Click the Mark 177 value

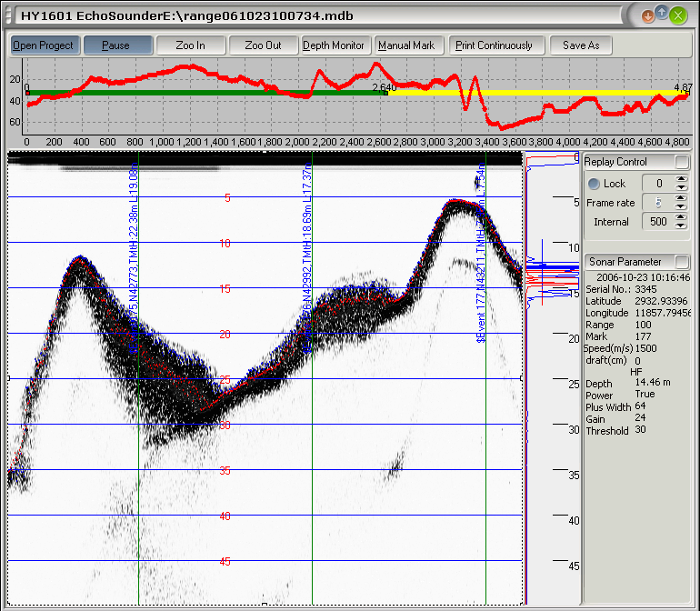(x=643, y=336)
